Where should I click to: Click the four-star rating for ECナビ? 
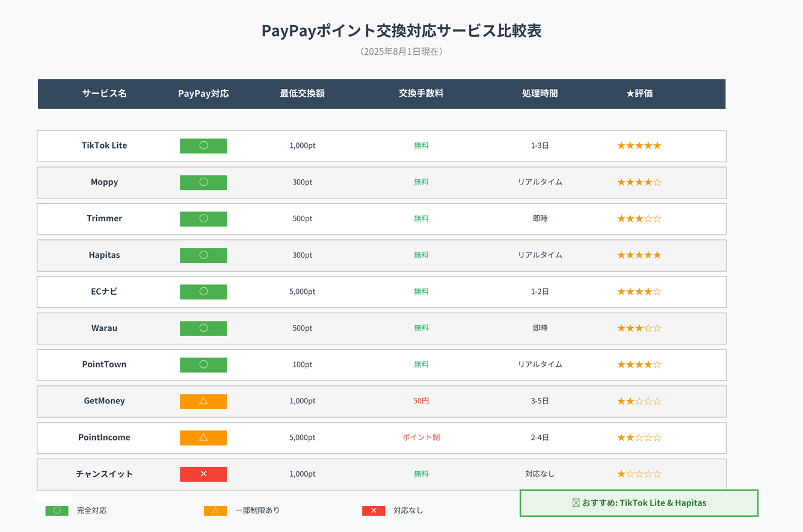coord(639,292)
